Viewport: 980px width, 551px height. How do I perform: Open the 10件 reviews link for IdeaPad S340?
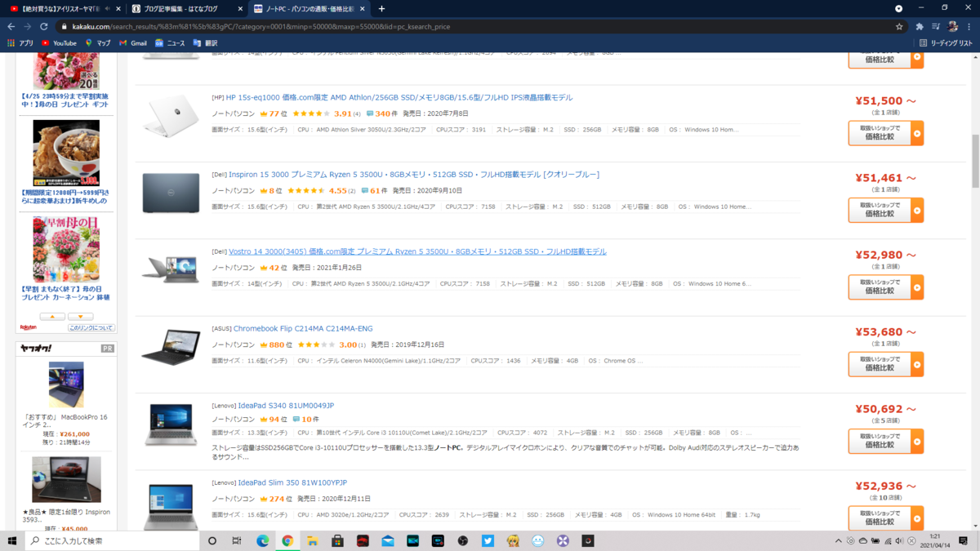pyautogui.click(x=306, y=420)
